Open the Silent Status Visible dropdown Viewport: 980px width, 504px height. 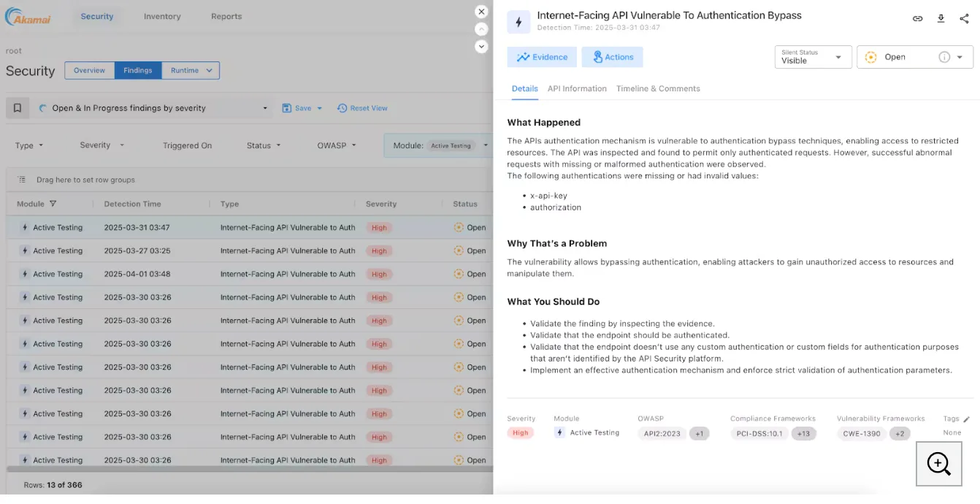click(813, 56)
